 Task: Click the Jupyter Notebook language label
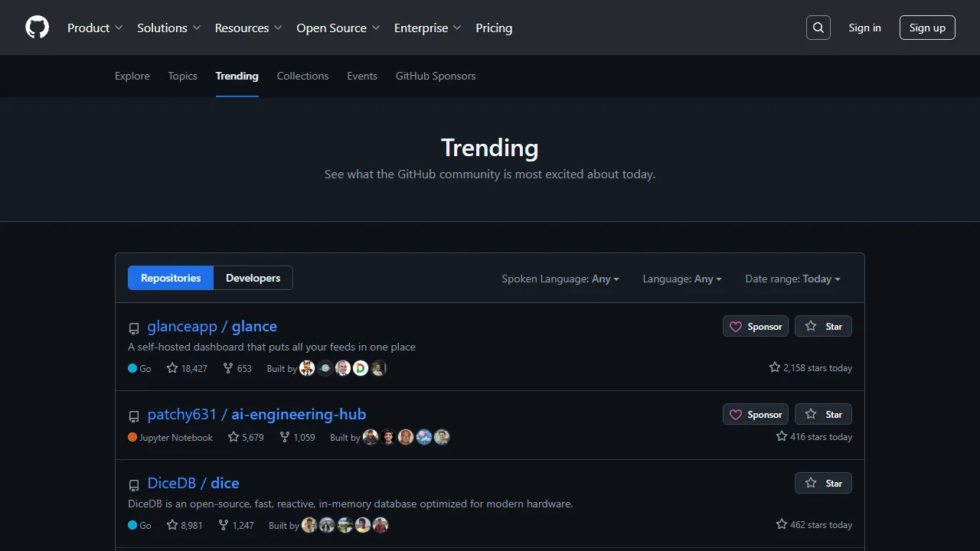[x=176, y=438]
